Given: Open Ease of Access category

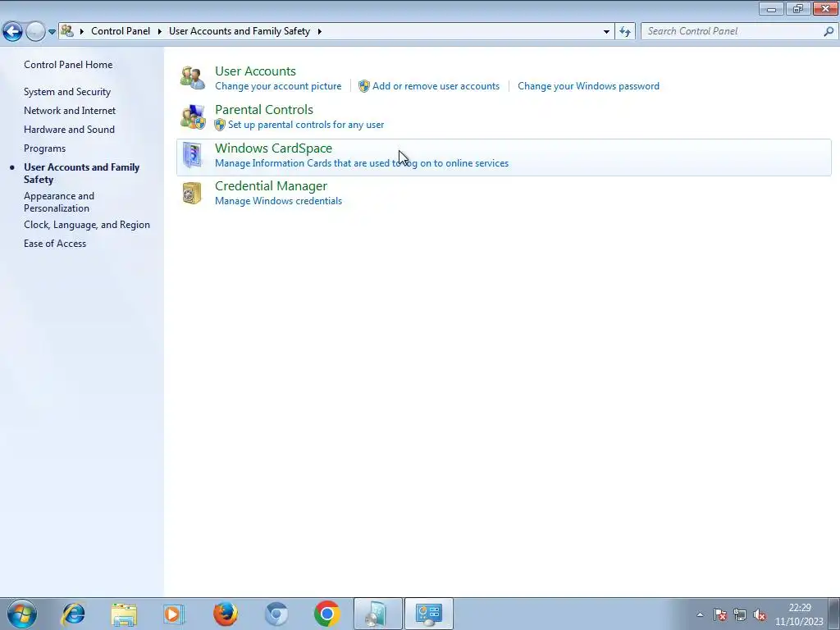Looking at the screenshot, I should [55, 243].
